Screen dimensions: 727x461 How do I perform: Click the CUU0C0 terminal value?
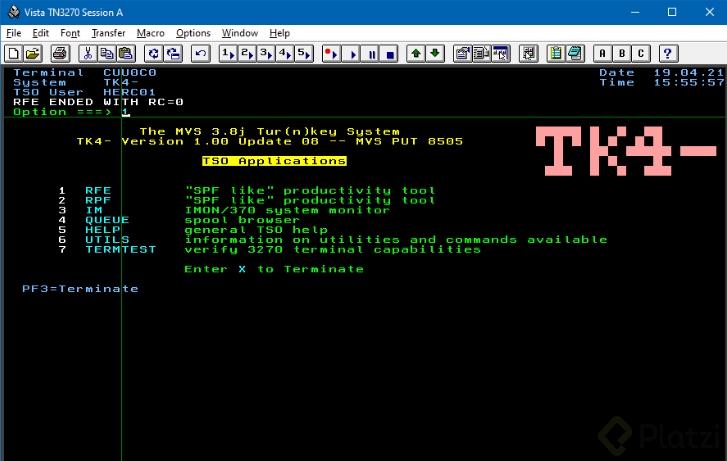pyautogui.click(x=130, y=72)
